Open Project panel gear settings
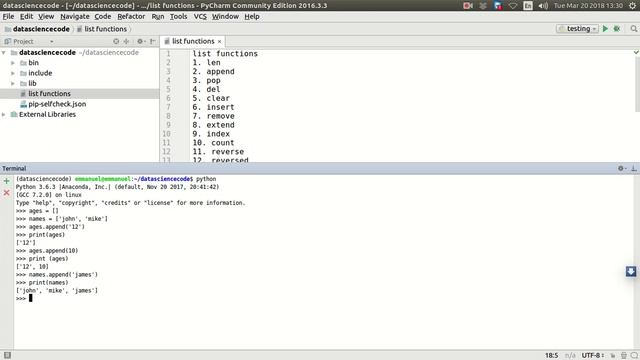Viewport: 640px width, 360px height. (140, 41)
